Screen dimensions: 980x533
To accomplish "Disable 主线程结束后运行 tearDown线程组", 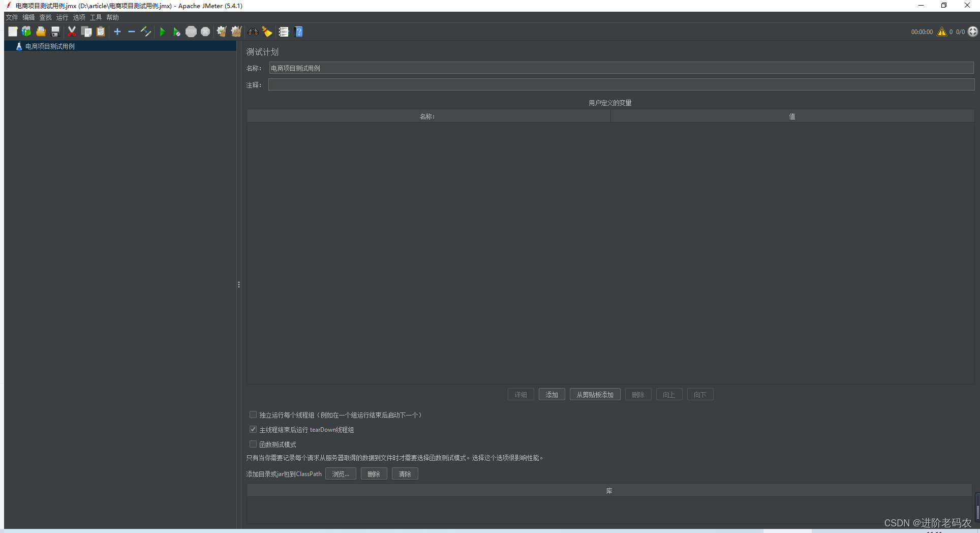I will [x=253, y=429].
